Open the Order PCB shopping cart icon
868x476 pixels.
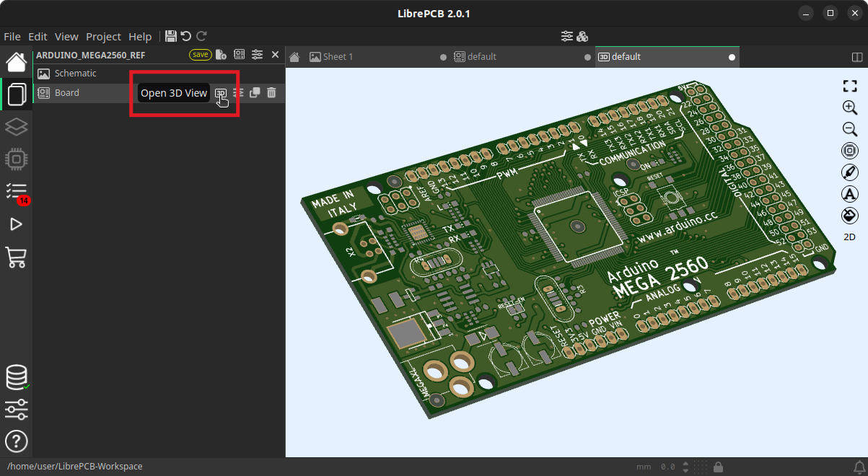click(17, 257)
